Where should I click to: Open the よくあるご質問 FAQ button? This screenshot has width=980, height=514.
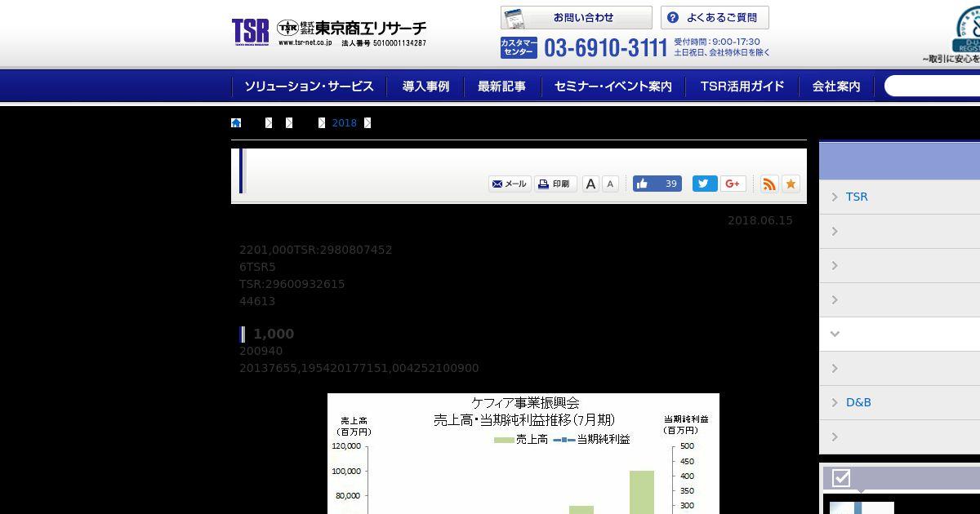(715, 18)
